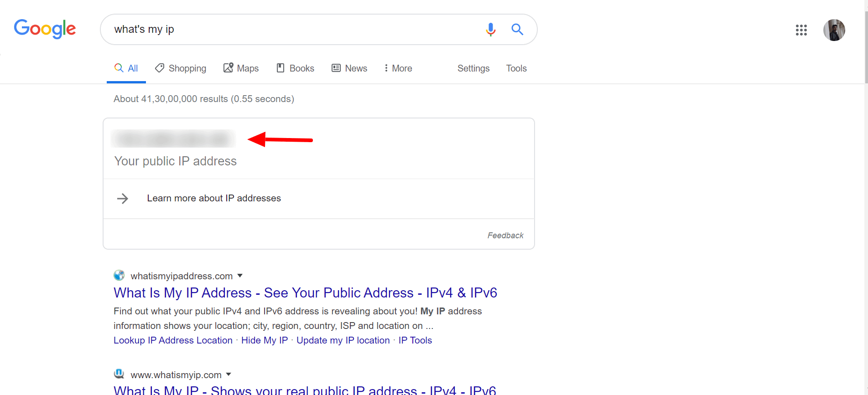868x395 pixels.
Task: Click the voice search microphone icon
Action: click(x=491, y=30)
